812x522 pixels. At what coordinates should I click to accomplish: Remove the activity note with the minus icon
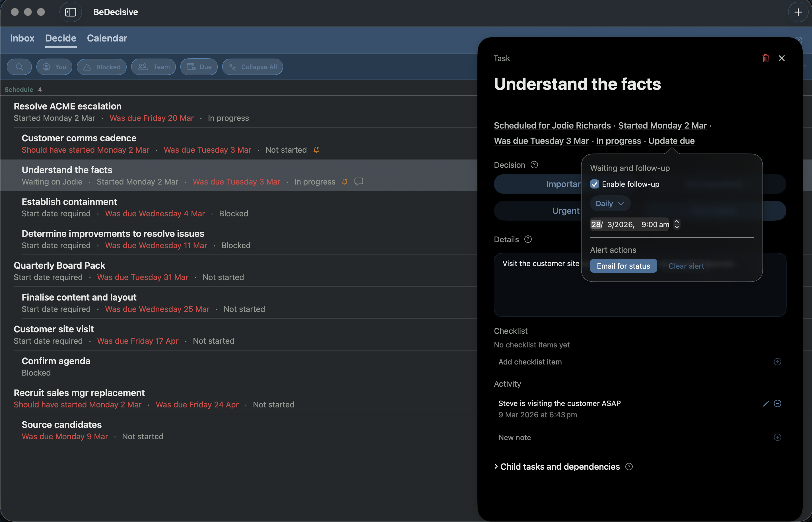[777, 403]
